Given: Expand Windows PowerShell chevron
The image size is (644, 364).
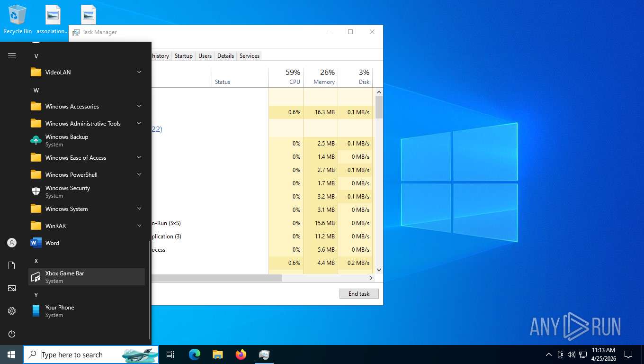Looking at the screenshot, I should 139,175.
